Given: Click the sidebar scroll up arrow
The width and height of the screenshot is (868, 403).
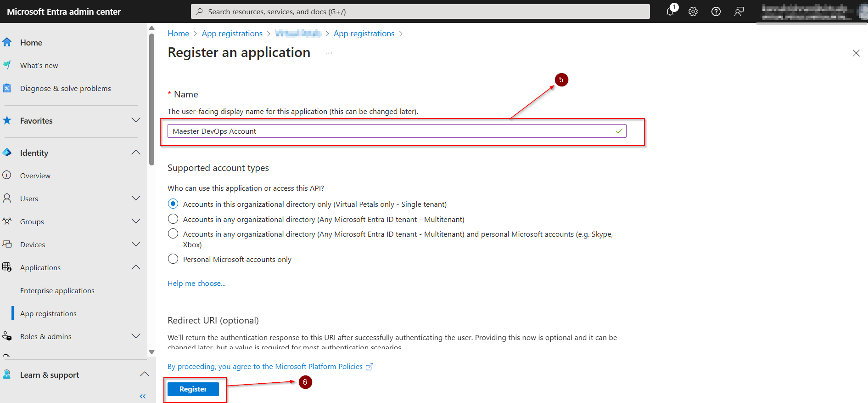Looking at the screenshot, I should pyautogui.click(x=152, y=28).
